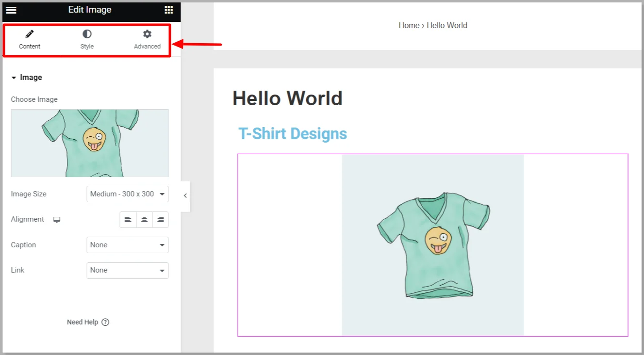Click the Alignment label
644x355 pixels.
tap(28, 219)
